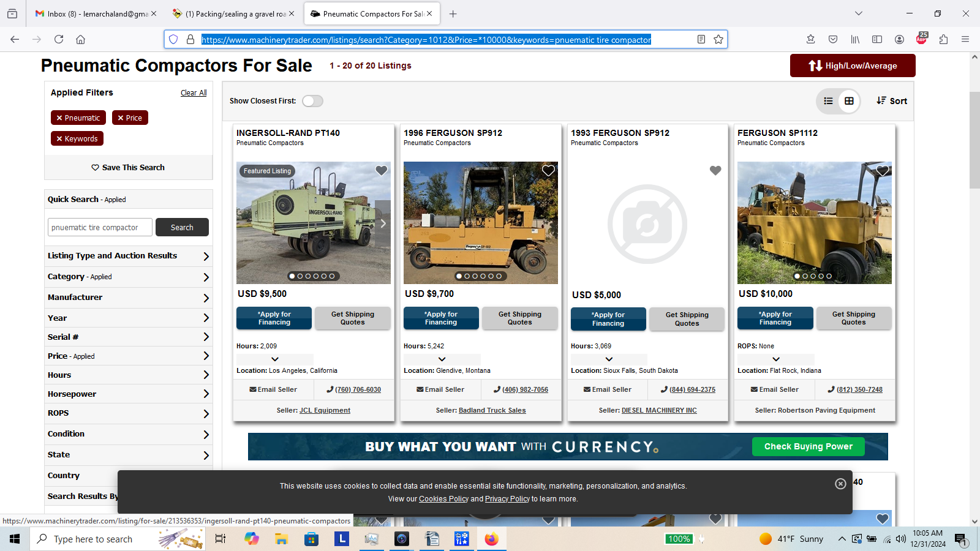Viewport: 980px width, 551px height.
Task: Favorite the 1996 Ferguson SP912 heart icon
Action: point(548,171)
